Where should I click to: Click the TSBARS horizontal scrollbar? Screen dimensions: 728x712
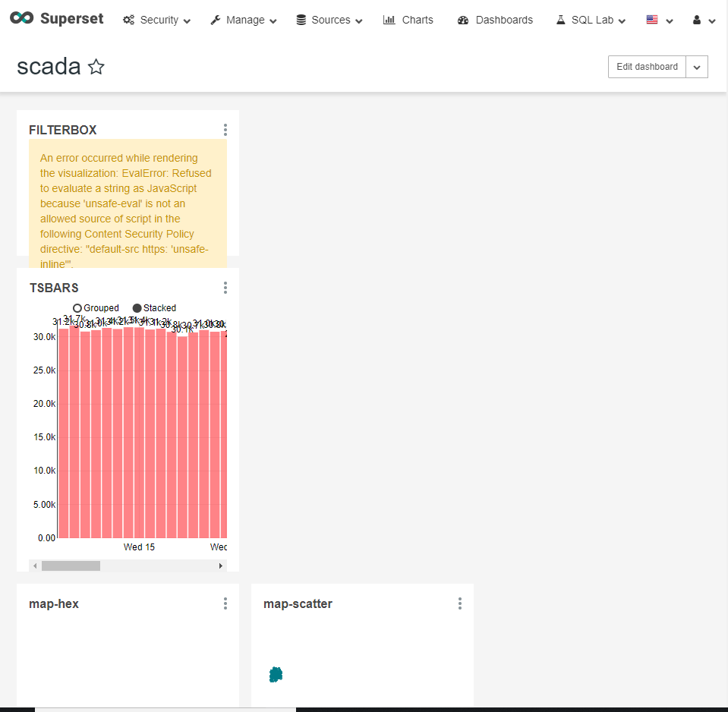(72, 565)
